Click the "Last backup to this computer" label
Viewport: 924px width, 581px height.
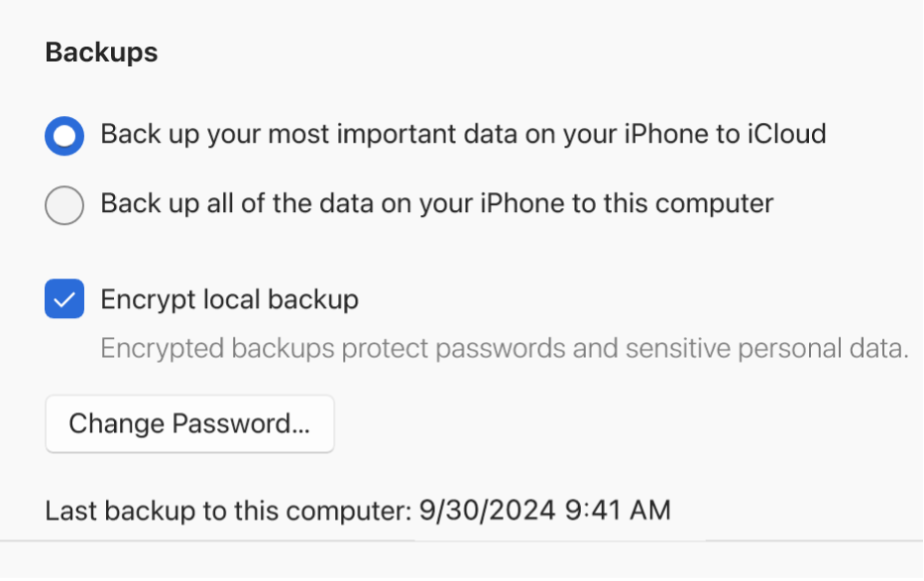(x=227, y=511)
